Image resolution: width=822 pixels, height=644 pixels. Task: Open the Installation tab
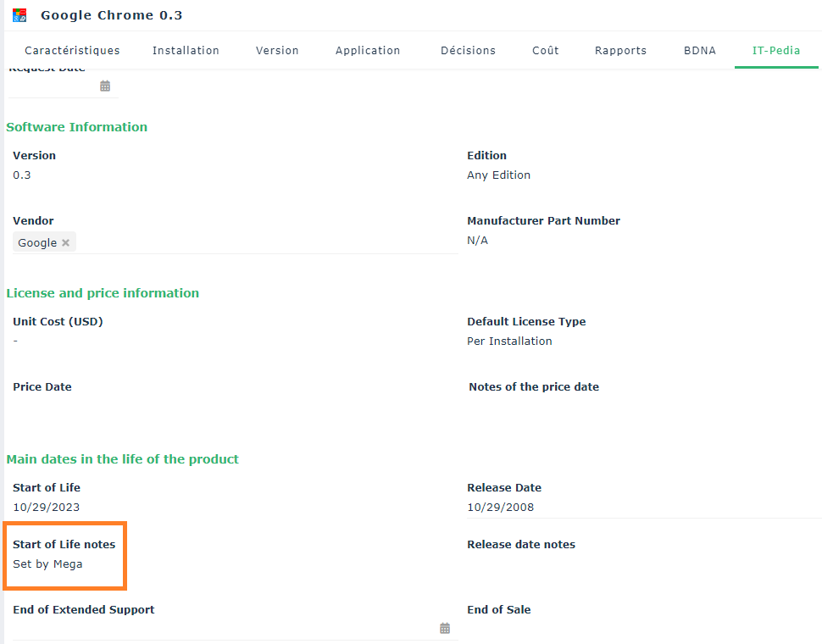186,51
